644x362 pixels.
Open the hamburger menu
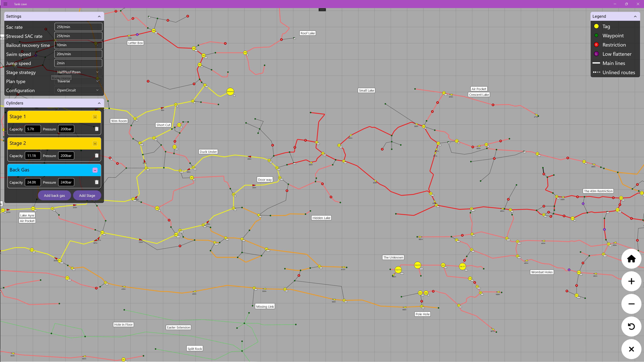(x=5, y=4)
